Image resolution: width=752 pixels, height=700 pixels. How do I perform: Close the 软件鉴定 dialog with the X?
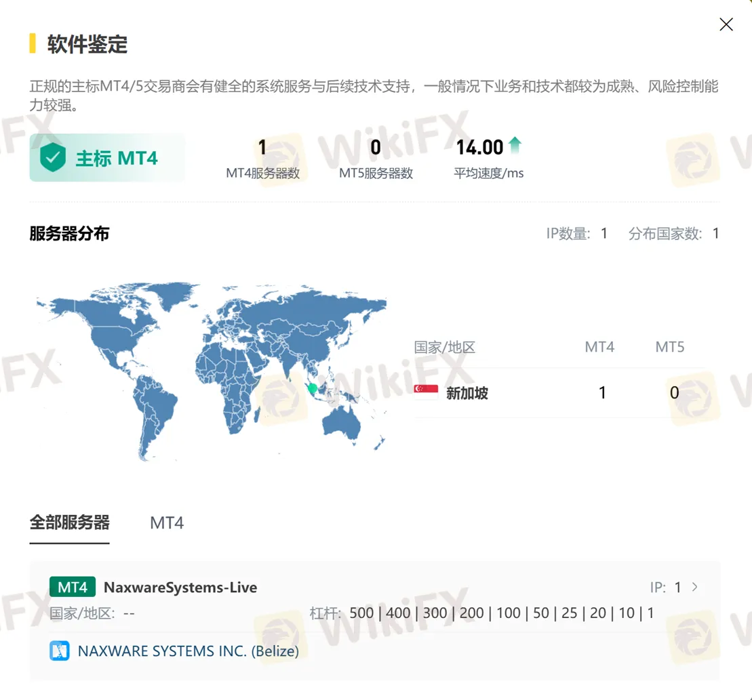pos(726,24)
